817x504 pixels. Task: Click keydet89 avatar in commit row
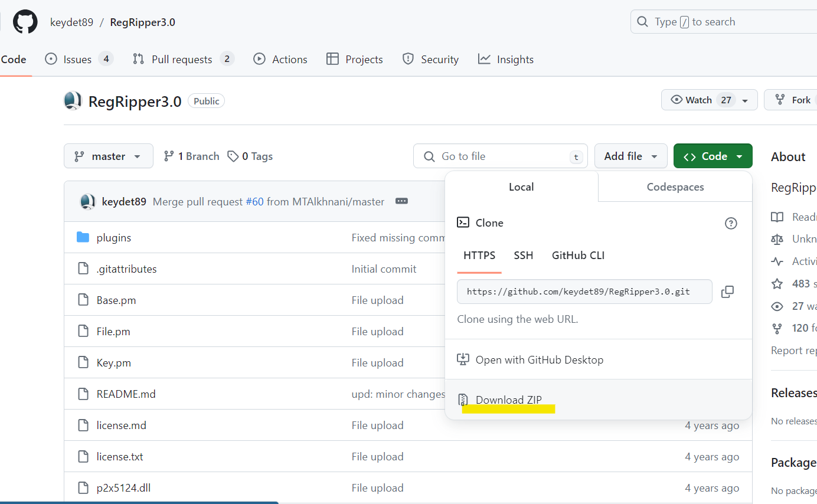[88, 201]
